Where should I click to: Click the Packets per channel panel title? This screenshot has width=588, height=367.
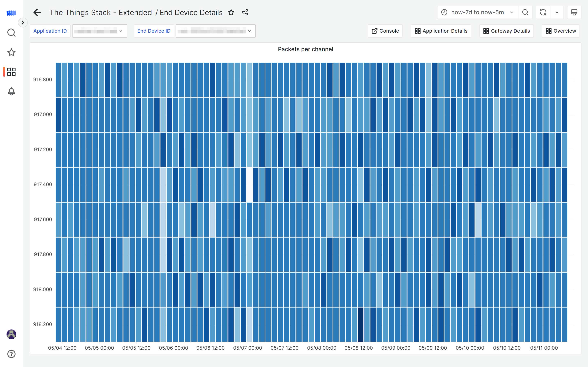tap(305, 49)
